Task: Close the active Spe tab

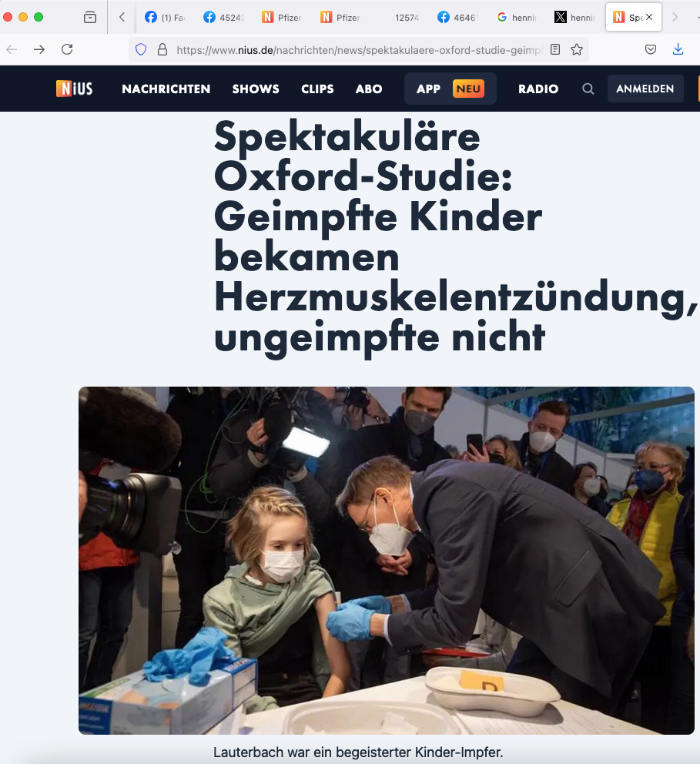Action: click(x=649, y=17)
